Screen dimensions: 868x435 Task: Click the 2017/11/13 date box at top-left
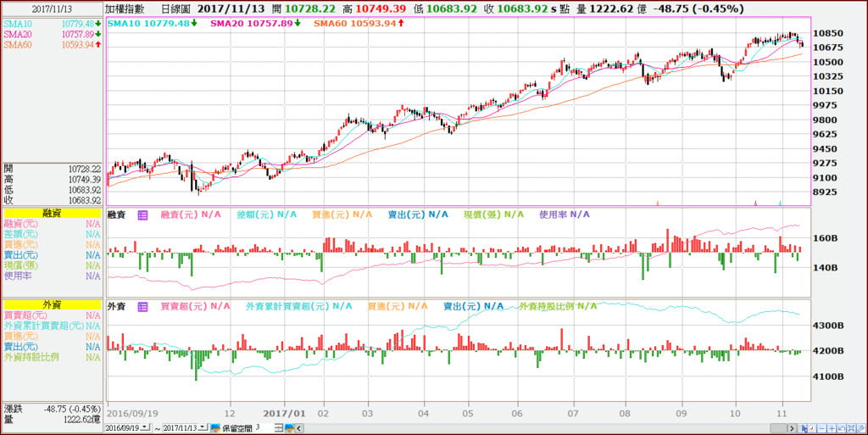[52, 8]
